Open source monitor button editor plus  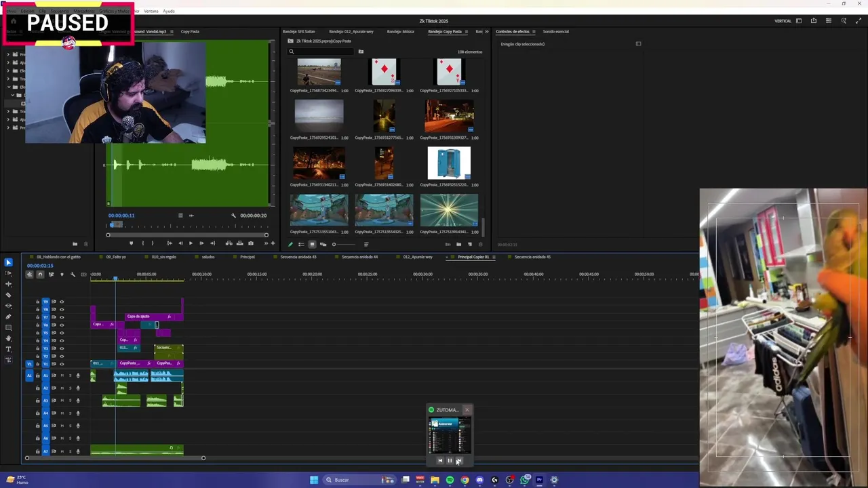click(x=273, y=243)
